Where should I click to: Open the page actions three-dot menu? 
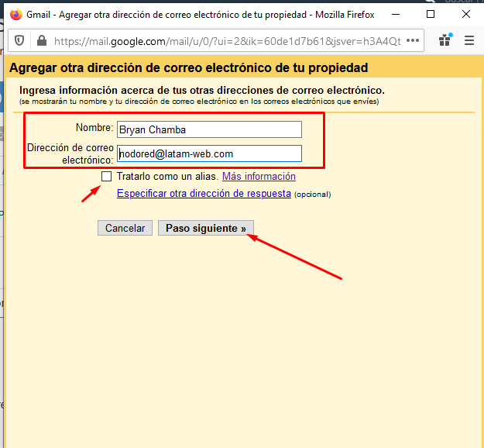413,41
